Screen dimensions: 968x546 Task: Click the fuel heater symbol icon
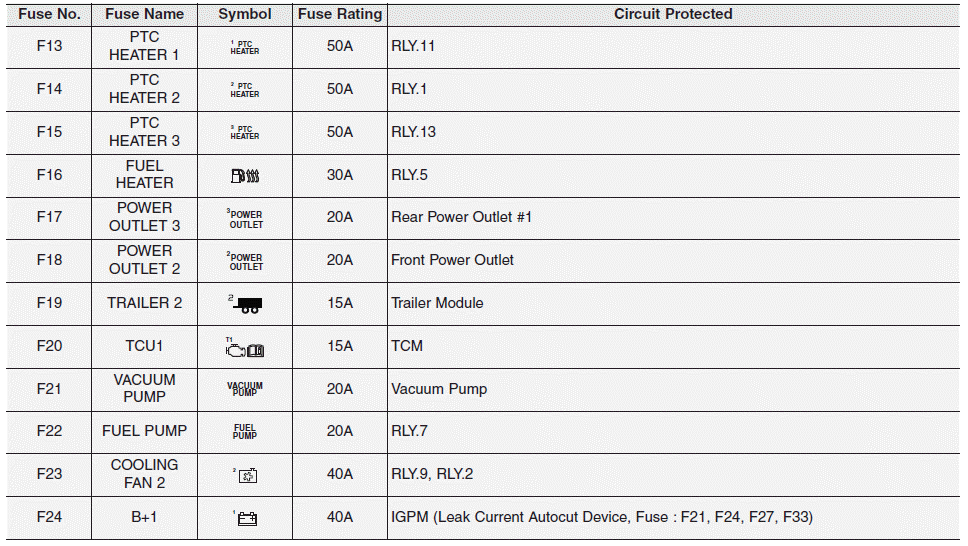tap(245, 176)
